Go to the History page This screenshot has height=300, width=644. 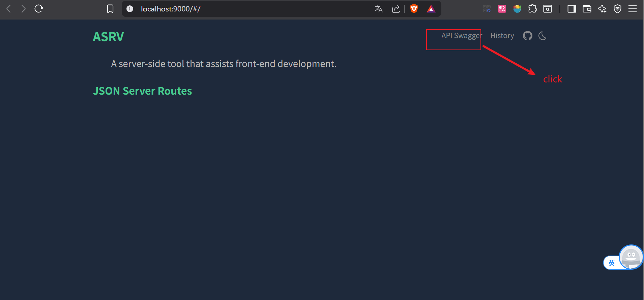click(502, 36)
